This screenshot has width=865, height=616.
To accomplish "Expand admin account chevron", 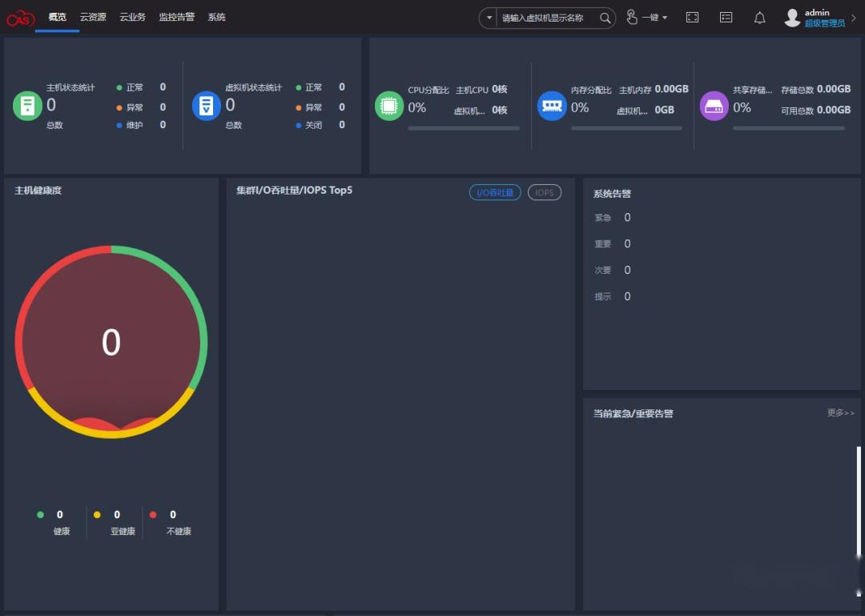I will click(x=854, y=18).
